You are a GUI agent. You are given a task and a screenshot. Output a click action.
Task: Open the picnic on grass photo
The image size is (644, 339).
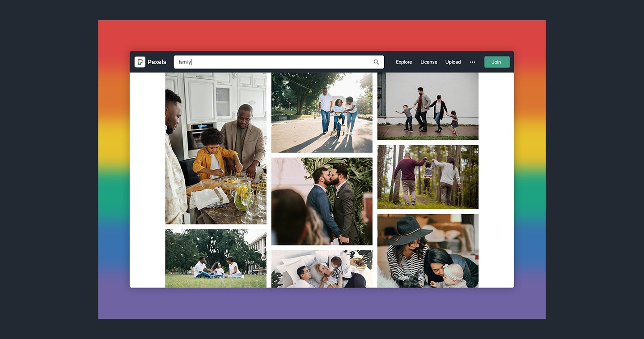coord(216,258)
